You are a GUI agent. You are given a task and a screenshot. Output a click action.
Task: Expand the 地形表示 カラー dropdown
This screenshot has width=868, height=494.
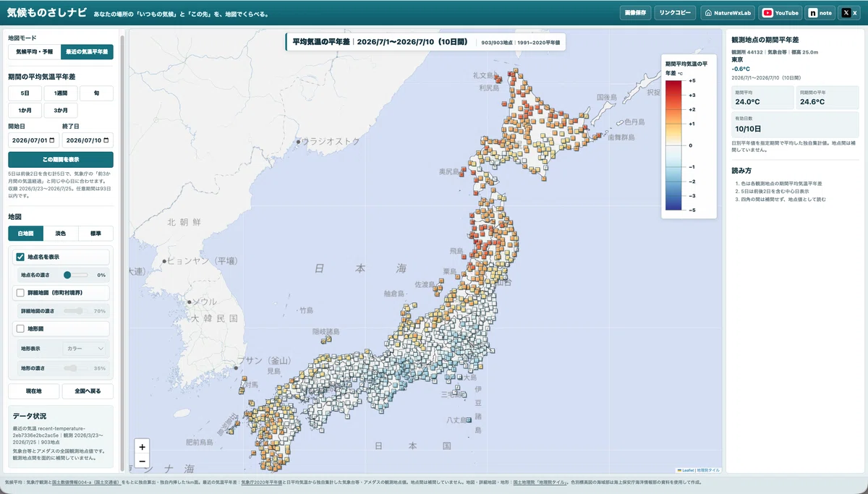[85, 349]
